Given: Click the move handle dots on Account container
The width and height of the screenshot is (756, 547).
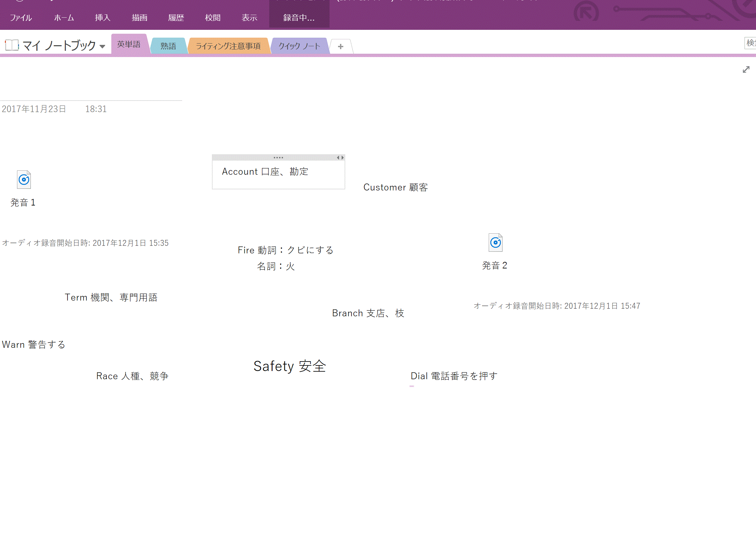Looking at the screenshot, I should coord(278,157).
